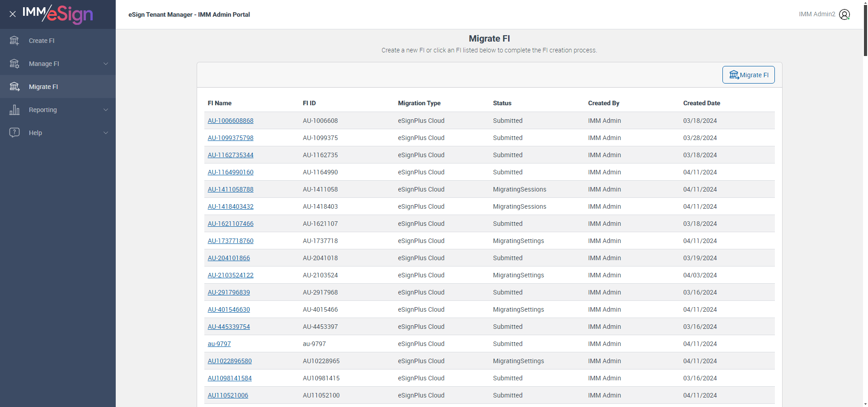868x407 pixels.
Task: Click the Reporting bar chart icon
Action: [x=14, y=110]
